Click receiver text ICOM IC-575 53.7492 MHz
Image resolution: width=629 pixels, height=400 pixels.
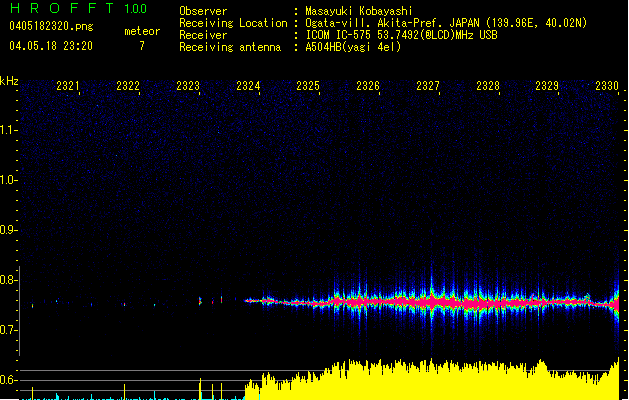pyautogui.click(x=401, y=35)
